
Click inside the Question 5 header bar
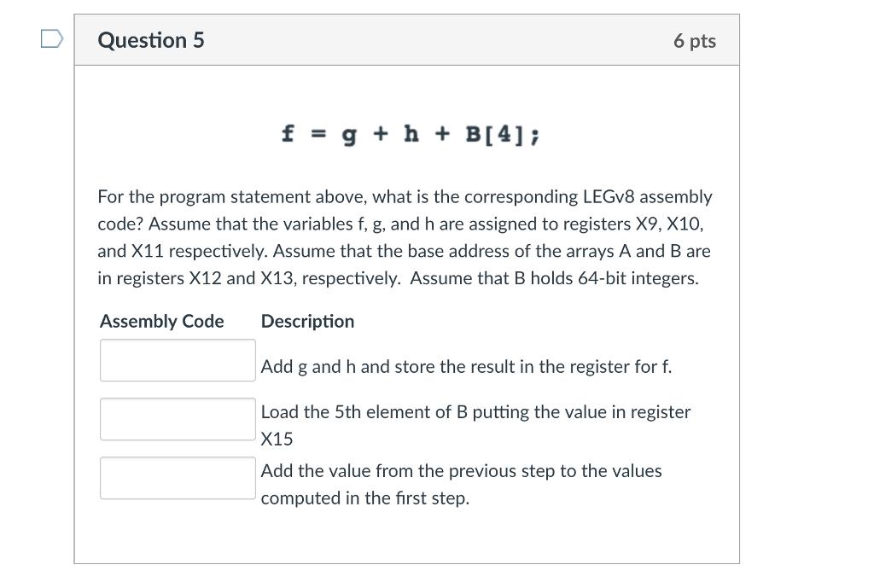click(x=407, y=39)
